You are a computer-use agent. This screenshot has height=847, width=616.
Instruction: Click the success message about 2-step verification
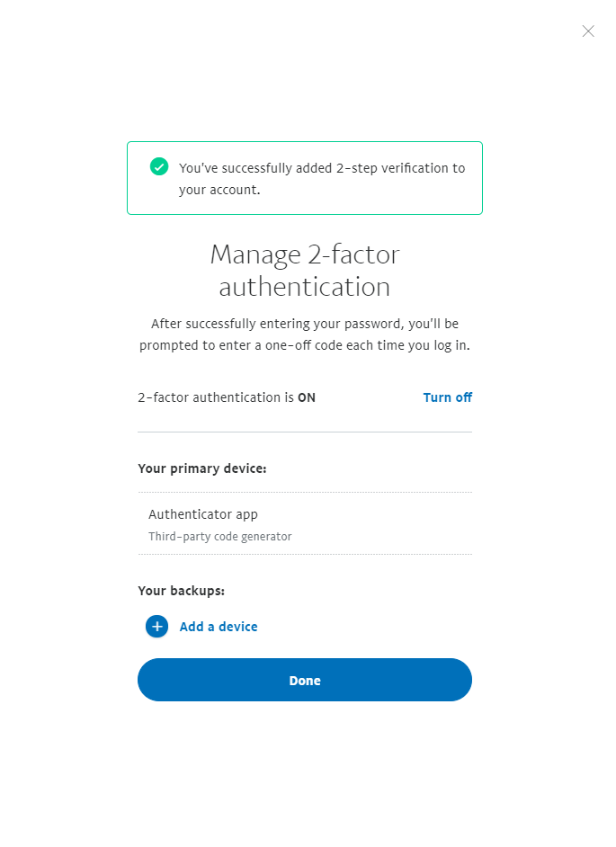[322, 179]
